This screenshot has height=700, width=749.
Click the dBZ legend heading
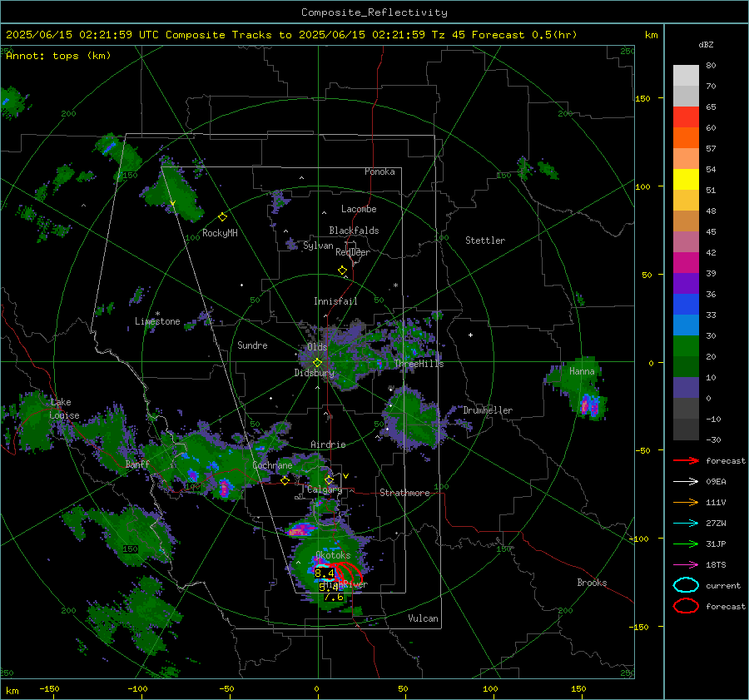coord(706,44)
